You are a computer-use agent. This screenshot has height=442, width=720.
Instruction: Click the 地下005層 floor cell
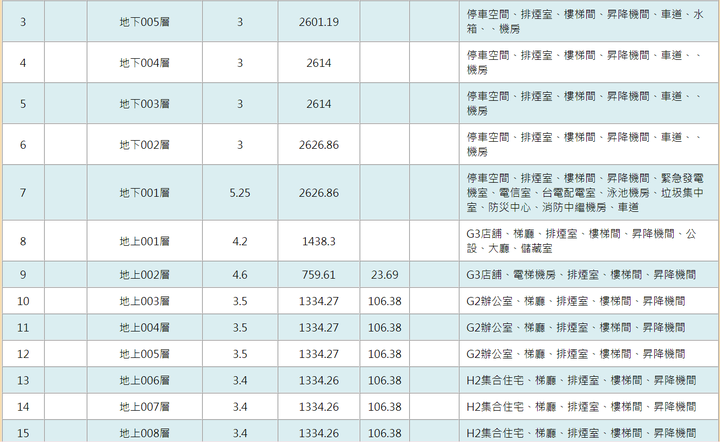point(145,22)
